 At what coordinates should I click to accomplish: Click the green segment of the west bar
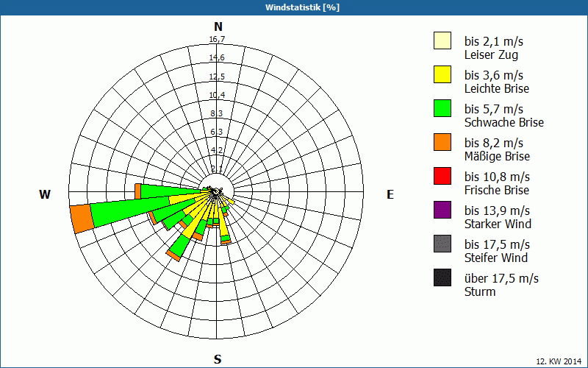pos(172,191)
